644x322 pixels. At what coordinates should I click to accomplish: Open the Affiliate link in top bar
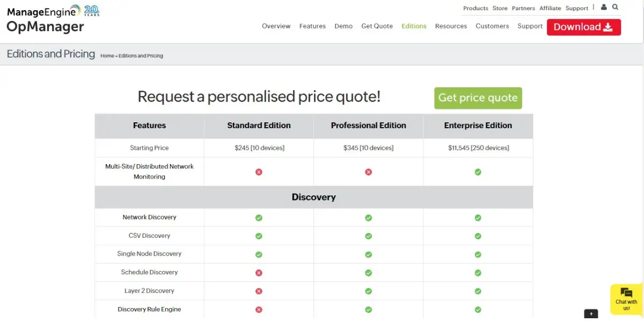tap(550, 9)
